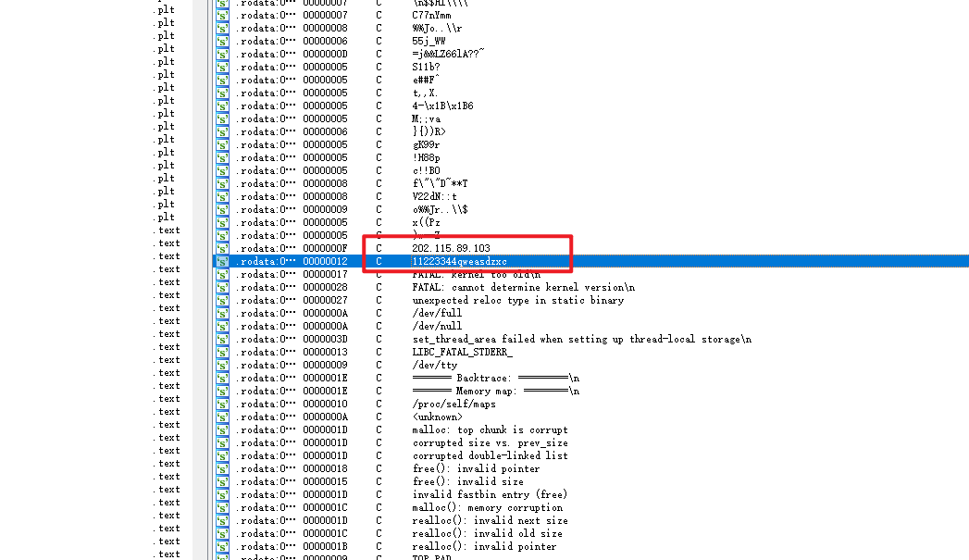Click string icon of Backtrace row
This screenshot has height=560, width=969.
coord(222,379)
